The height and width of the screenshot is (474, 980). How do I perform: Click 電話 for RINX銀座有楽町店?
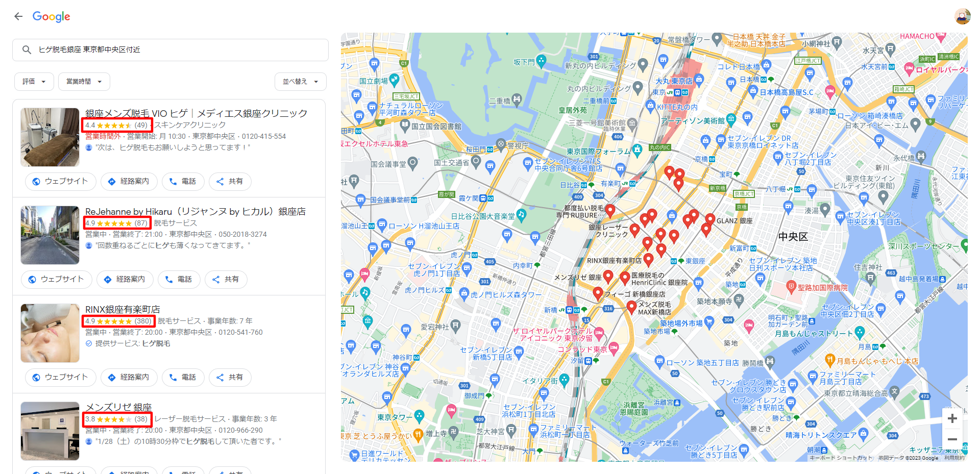[x=183, y=377]
